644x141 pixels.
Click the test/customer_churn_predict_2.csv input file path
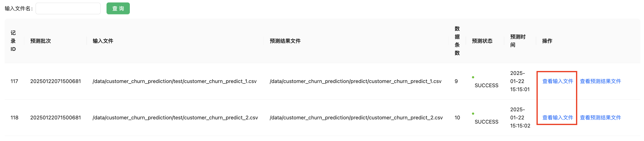175,117
